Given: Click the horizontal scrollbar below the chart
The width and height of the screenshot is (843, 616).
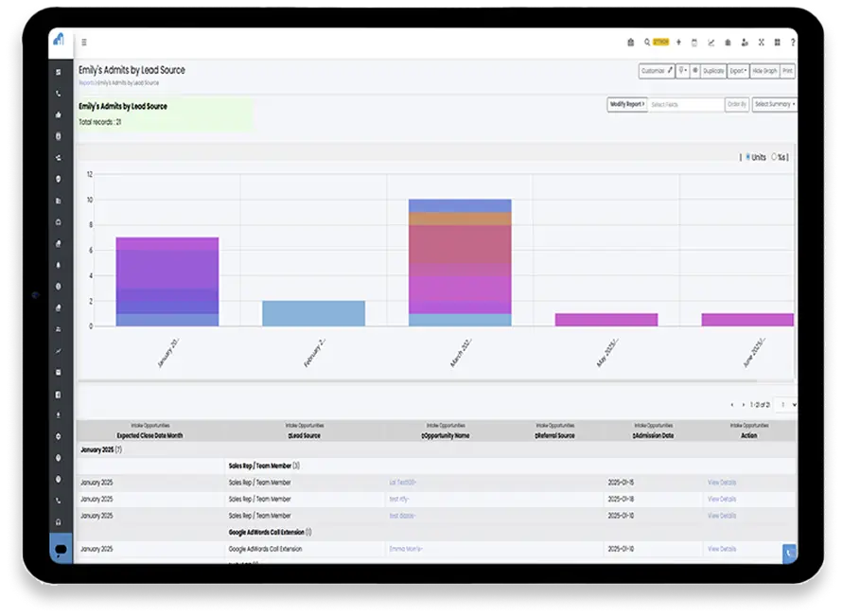Looking at the screenshot, I should click(x=417, y=381).
